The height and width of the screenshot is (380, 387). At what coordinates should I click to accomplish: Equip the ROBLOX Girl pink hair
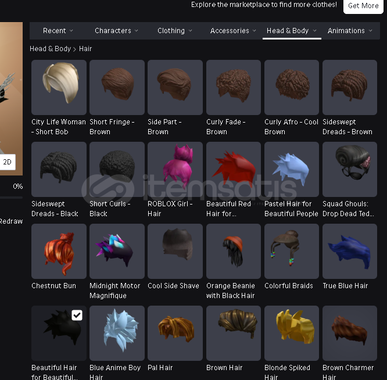[x=175, y=169]
